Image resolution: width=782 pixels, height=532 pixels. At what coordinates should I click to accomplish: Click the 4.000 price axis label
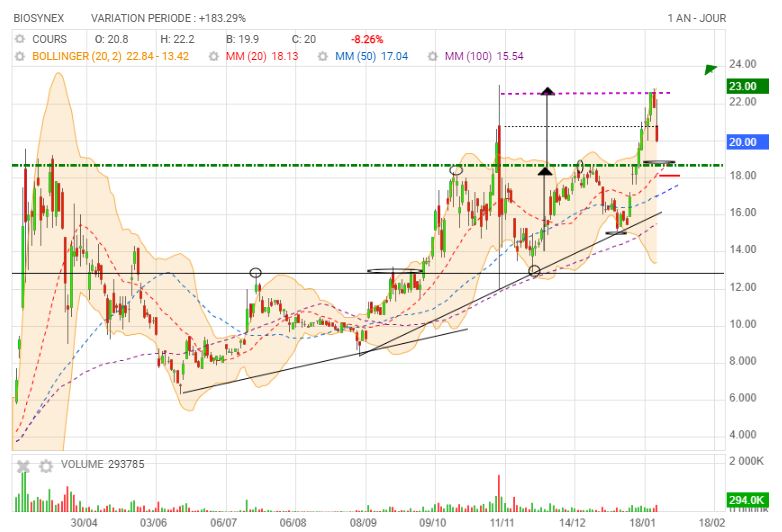coord(743,435)
